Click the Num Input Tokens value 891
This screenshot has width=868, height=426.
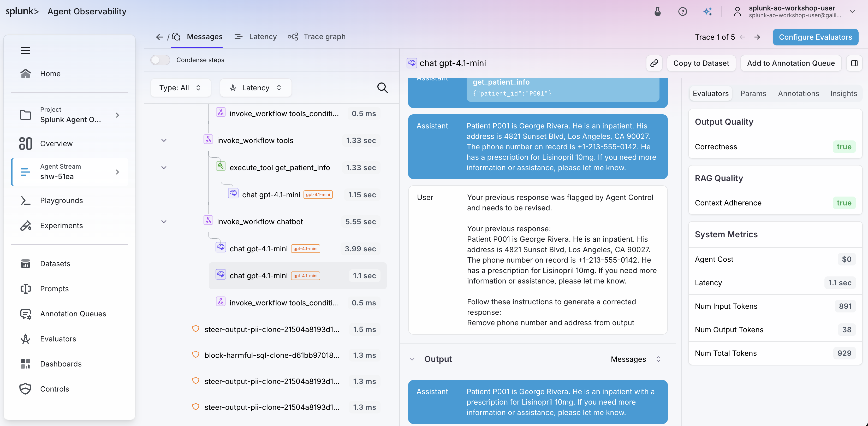845,306
